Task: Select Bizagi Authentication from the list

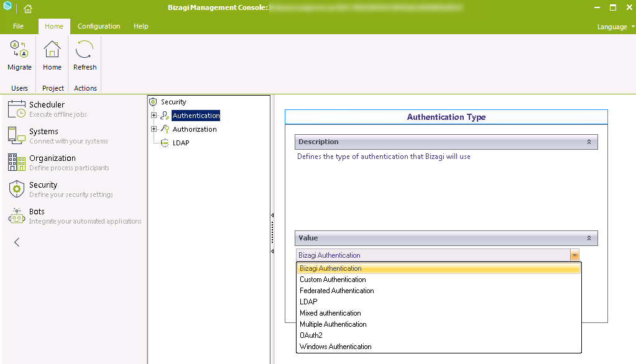Action: 439,268
